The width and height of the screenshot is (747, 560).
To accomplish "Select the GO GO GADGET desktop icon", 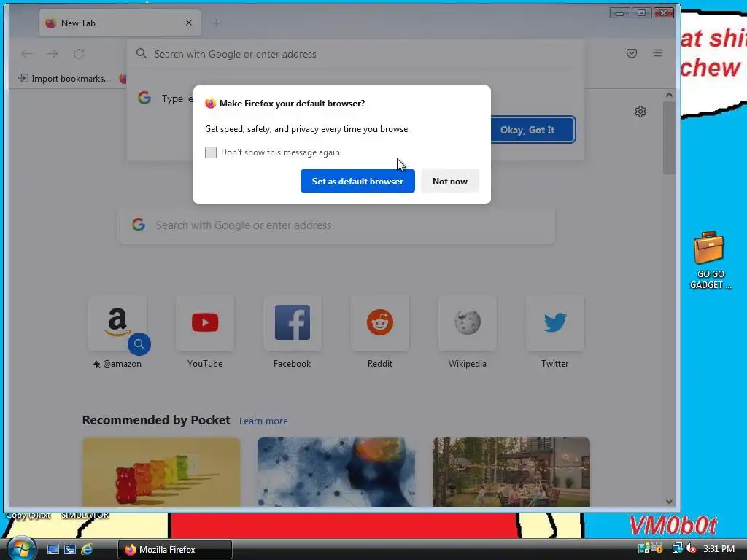I will click(711, 260).
